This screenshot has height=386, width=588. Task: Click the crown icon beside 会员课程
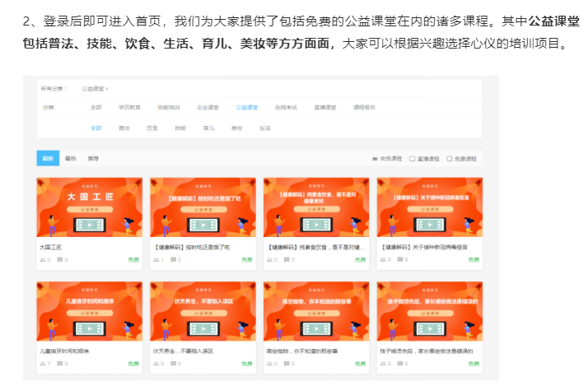pos(375,159)
